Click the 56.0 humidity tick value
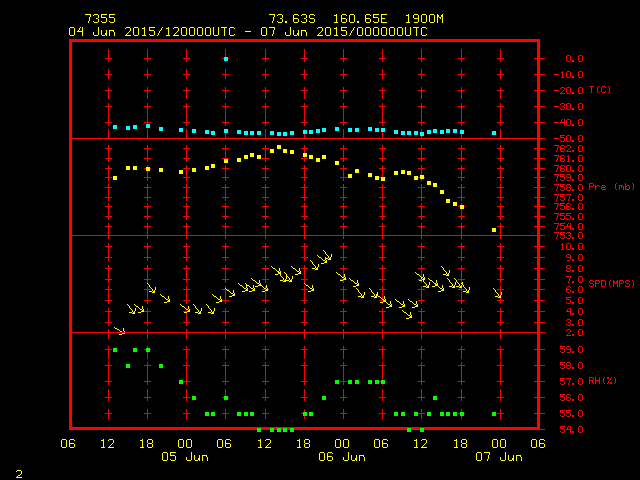Screen dimensions: 640x480 (x=571, y=398)
